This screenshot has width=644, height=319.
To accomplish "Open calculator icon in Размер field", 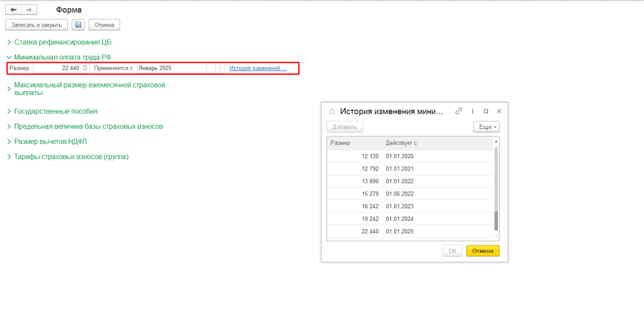I will pyautogui.click(x=85, y=68).
